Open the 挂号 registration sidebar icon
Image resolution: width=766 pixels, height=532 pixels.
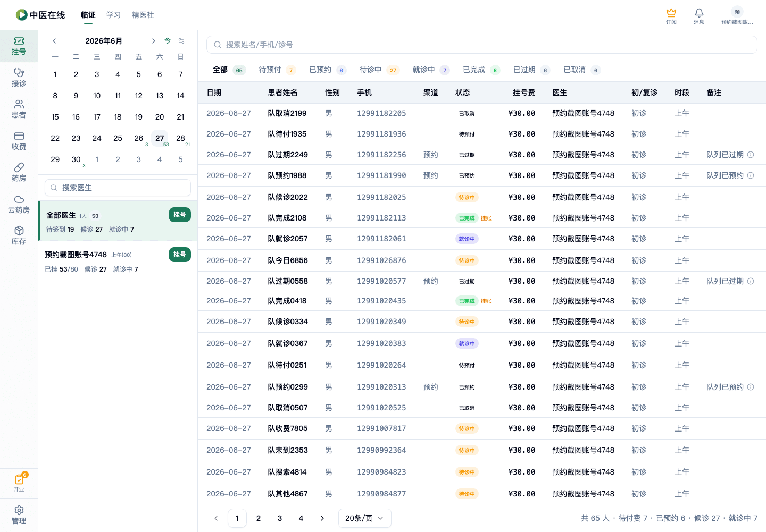tap(19, 46)
